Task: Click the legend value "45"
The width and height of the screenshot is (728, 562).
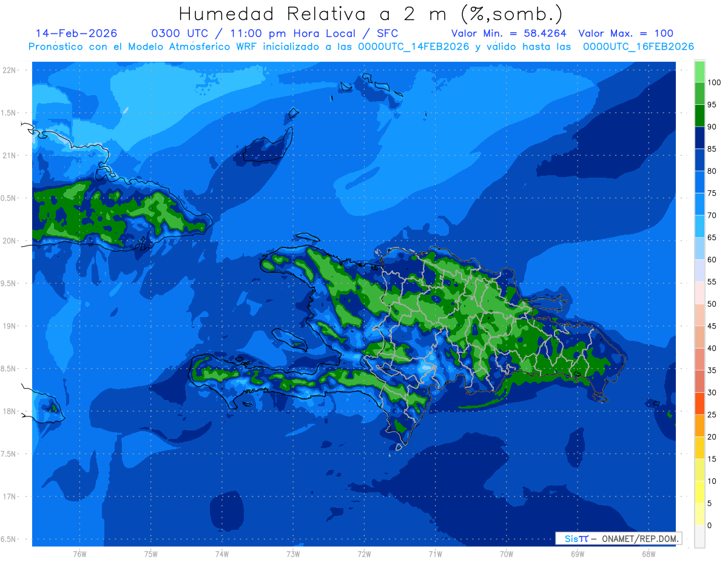Action: [712, 326]
